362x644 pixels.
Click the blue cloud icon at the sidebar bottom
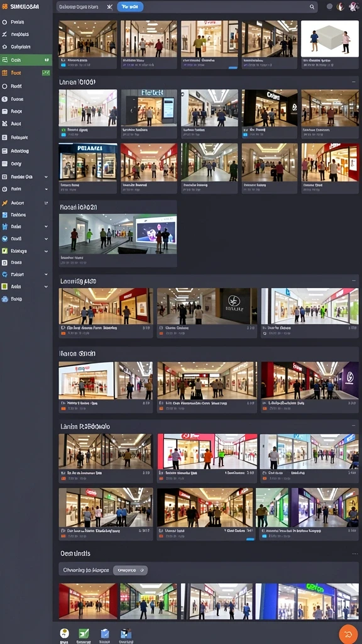[x=4, y=299]
